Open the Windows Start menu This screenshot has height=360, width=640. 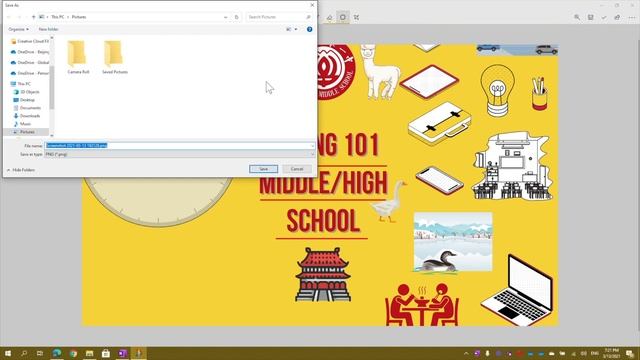[7, 353]
